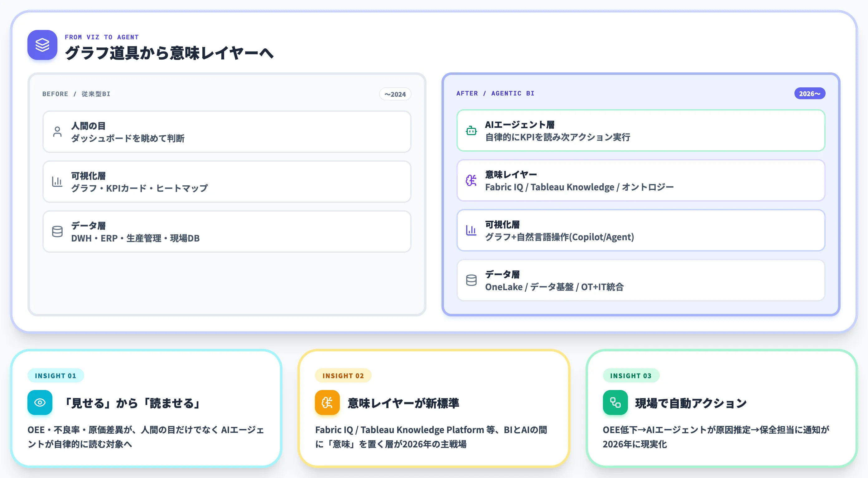This screenshot has width=868, height=478.
Task: Click the database icon beside OneLake row
Action: click(471, 280)
